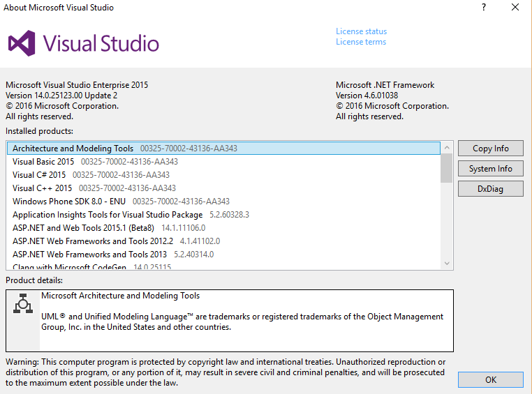
Task: Open the License terms link
Action: click(x=360, y=42)
